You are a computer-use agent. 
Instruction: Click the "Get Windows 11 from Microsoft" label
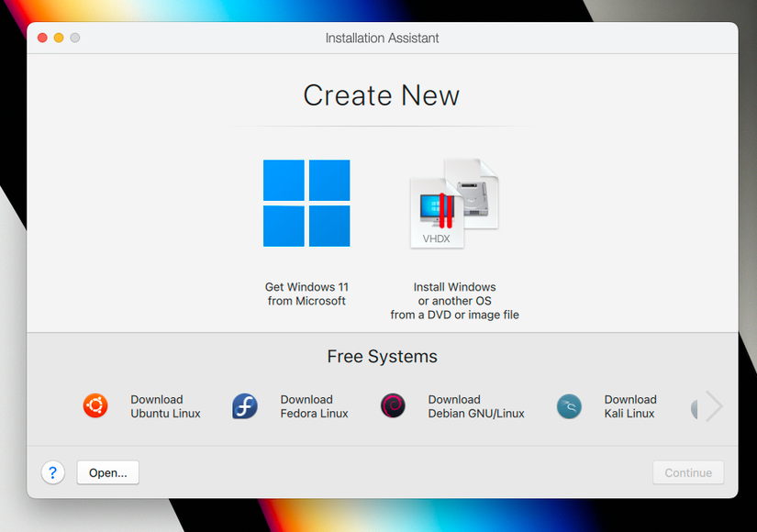(x=306, y=294)
